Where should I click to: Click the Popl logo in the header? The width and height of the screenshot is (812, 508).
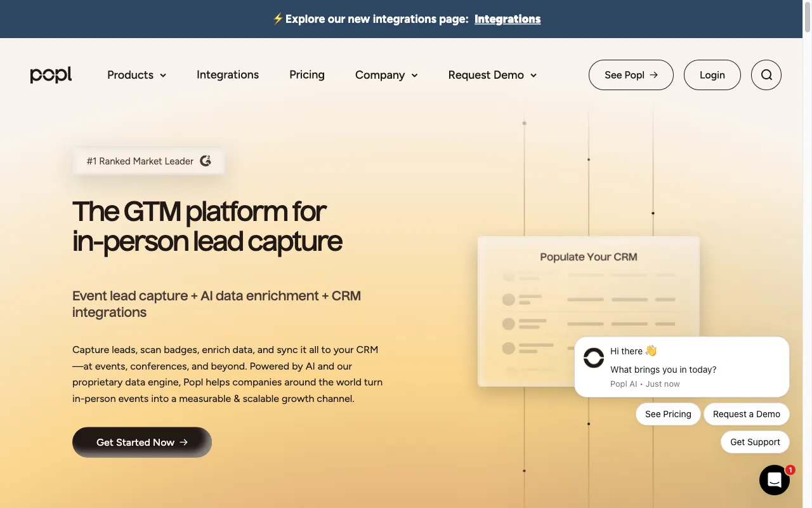51,75
